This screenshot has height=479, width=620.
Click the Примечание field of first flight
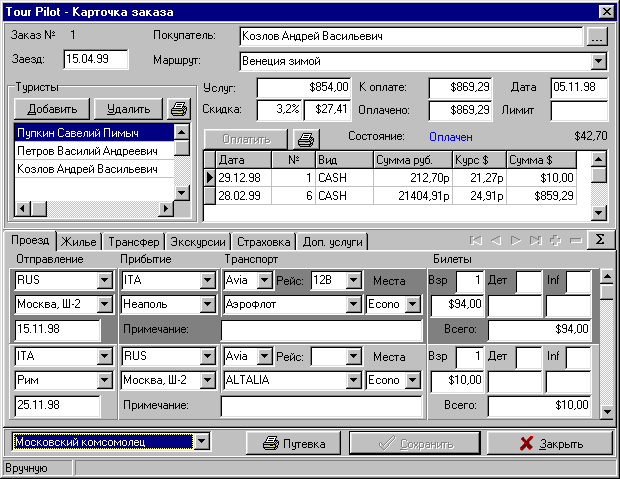(x=322, y=329)
